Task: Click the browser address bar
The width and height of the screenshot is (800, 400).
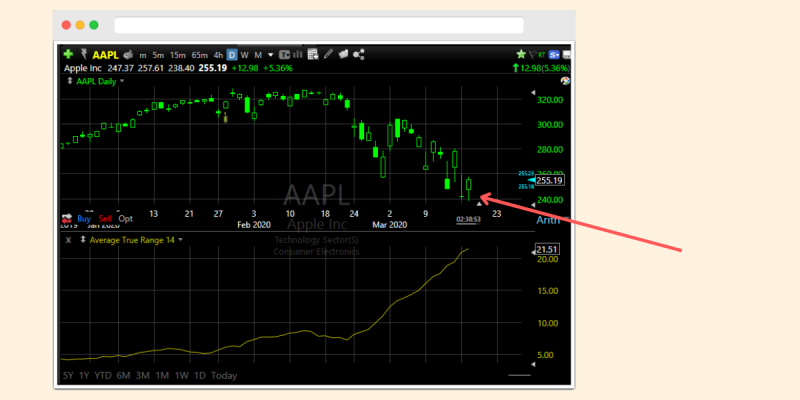Action: pos(319,25)
